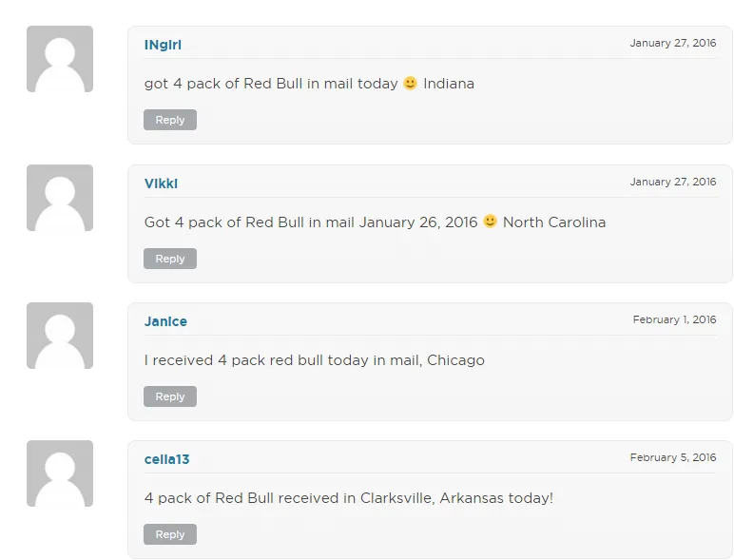Click the smiley emoji in INgirl's comment
This screenshot has width=734, height=560.
coord(411,83)
